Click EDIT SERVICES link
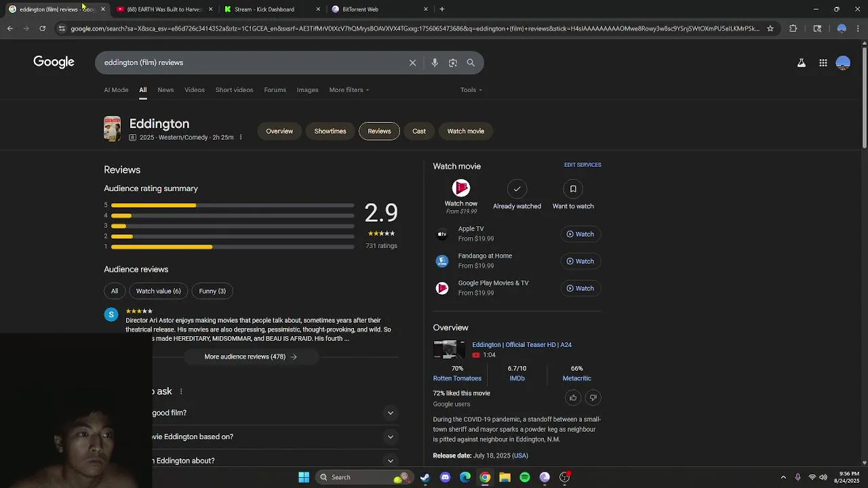Screen dimensions: 868x488 point(583,165)
